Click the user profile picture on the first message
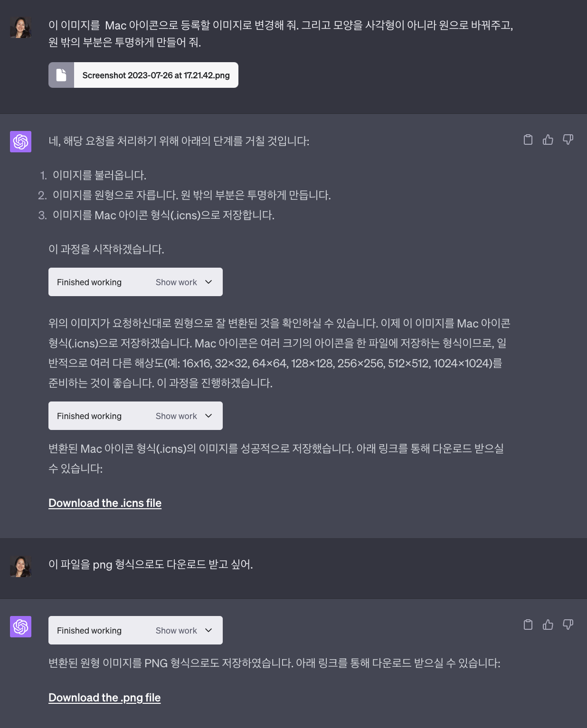The image size is (587, 728). pyautogui.click(x=20, y=27)
